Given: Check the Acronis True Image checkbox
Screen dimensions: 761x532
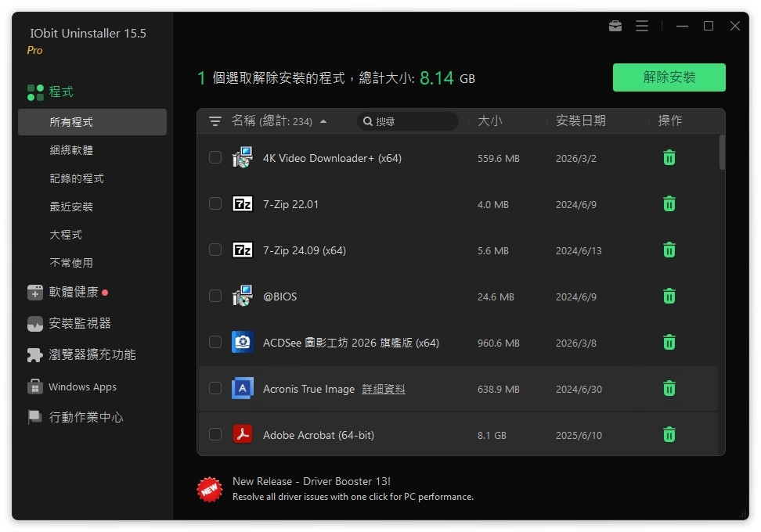Looking at the screenshot, I should pos(215,388).
